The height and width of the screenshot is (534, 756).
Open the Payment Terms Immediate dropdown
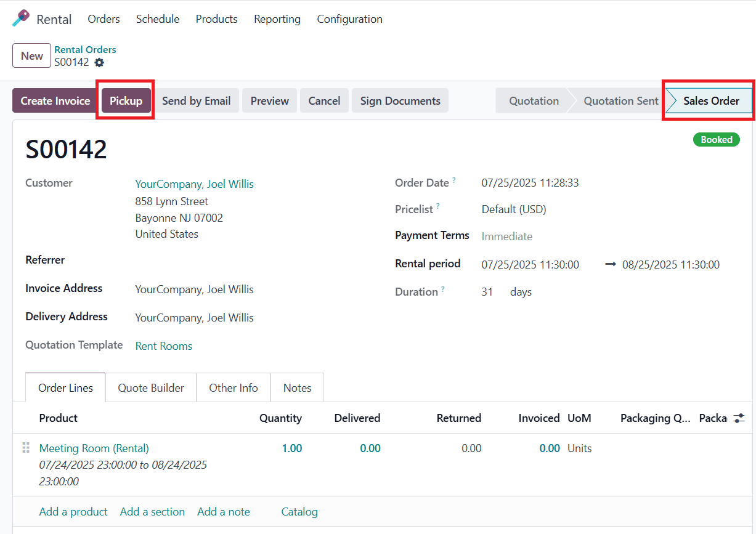[x=506, y=237]
